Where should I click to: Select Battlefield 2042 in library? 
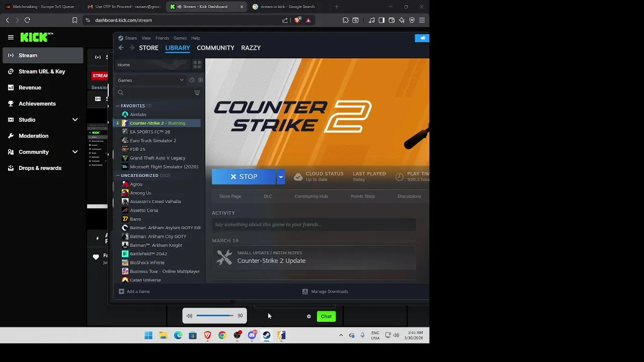148,254
